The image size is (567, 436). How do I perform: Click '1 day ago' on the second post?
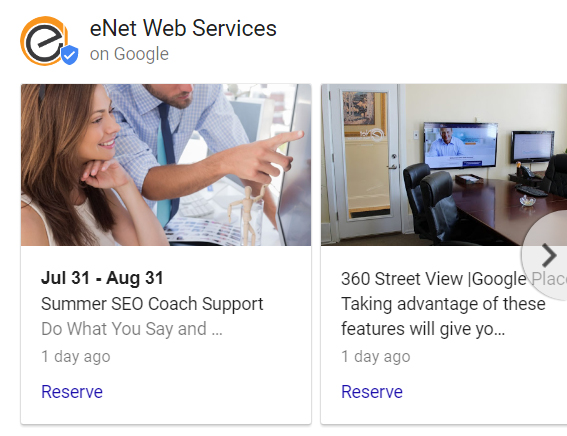[376, 356]
